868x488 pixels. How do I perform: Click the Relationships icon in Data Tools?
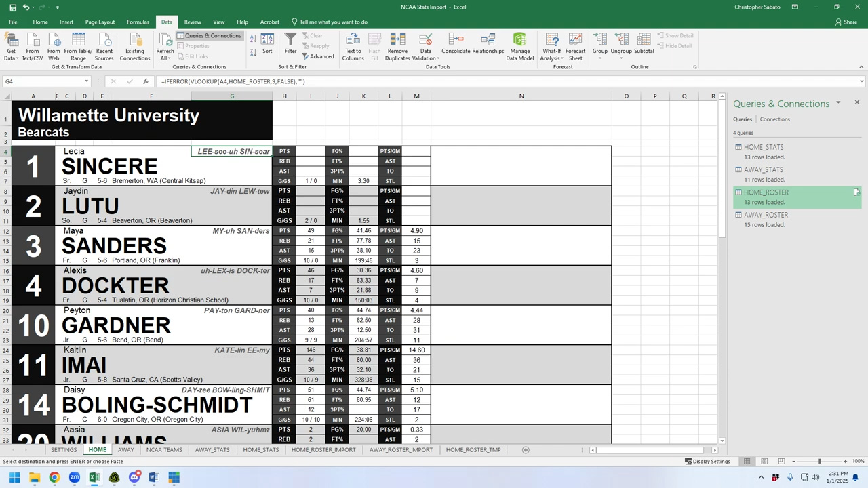[488, 42]
